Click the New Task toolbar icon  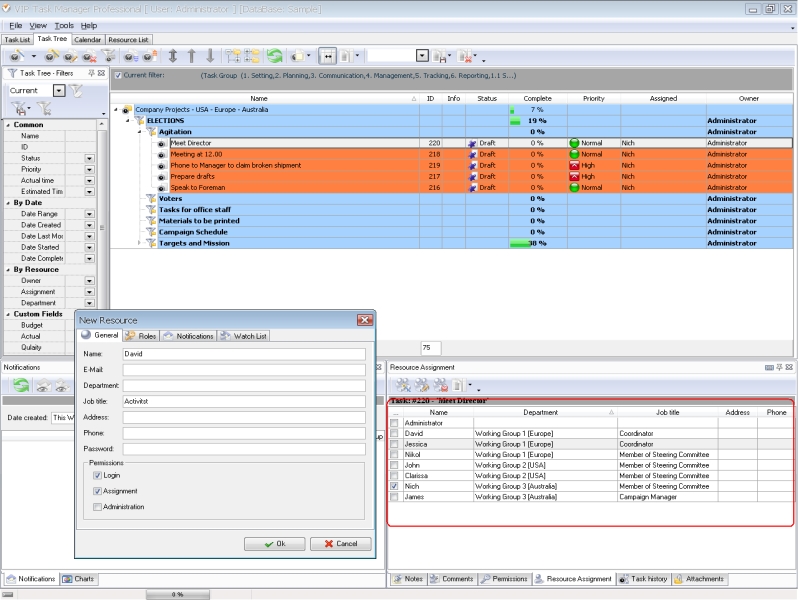[17, 56]
